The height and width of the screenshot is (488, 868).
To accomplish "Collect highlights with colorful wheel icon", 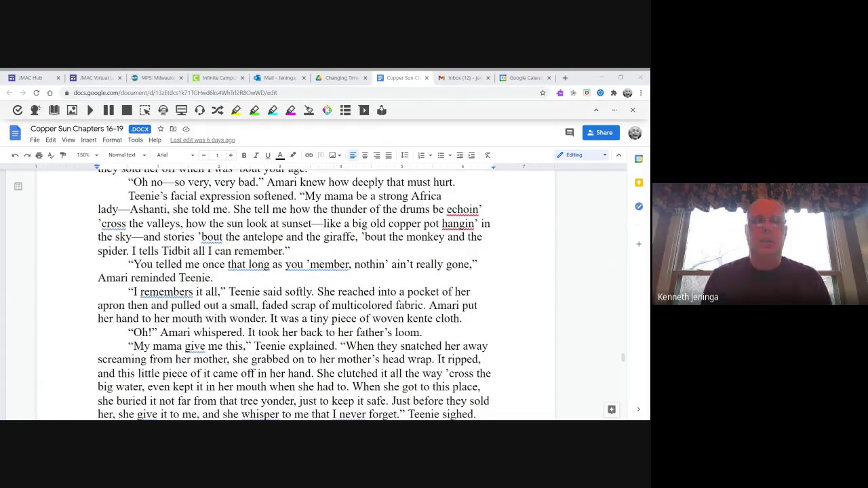I will (327, 110).
